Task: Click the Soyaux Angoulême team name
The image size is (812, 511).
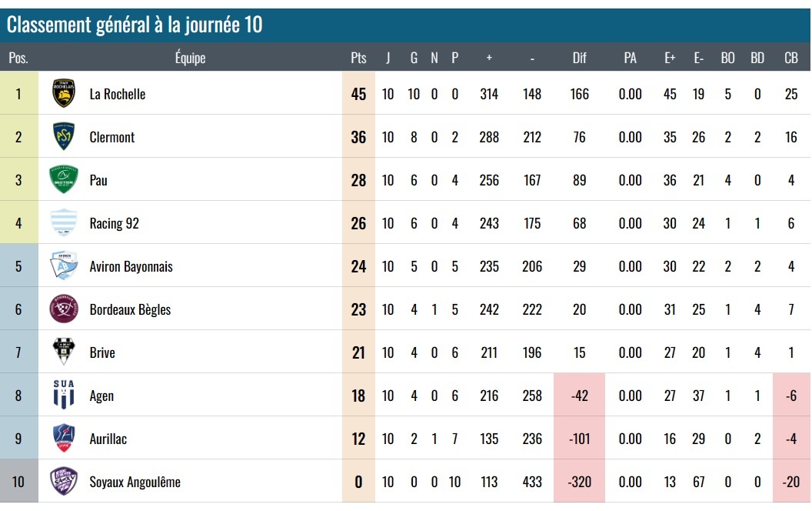Action: (135, 482)
